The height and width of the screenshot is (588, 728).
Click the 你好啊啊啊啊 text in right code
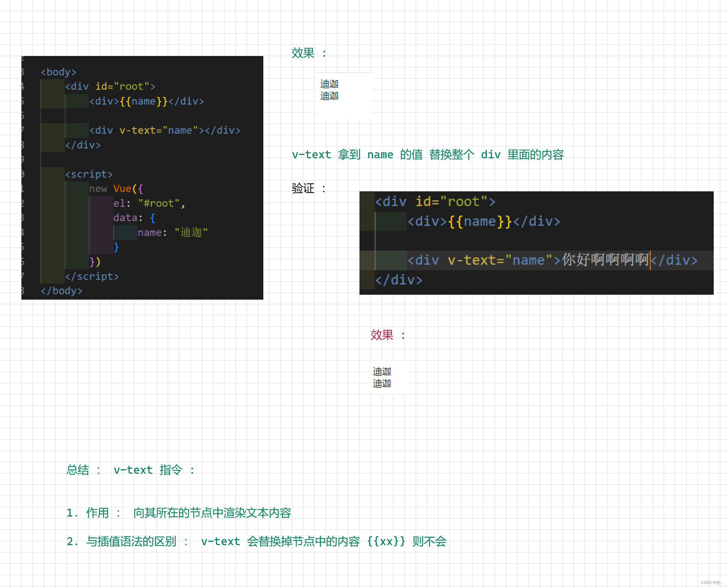click(605, 260)
